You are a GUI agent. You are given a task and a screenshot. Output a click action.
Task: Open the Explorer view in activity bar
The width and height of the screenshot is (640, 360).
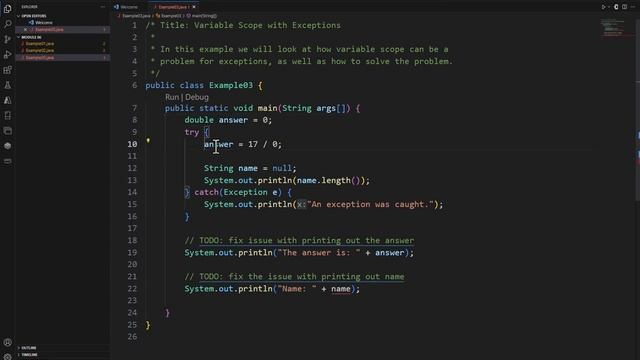[7, 8]
